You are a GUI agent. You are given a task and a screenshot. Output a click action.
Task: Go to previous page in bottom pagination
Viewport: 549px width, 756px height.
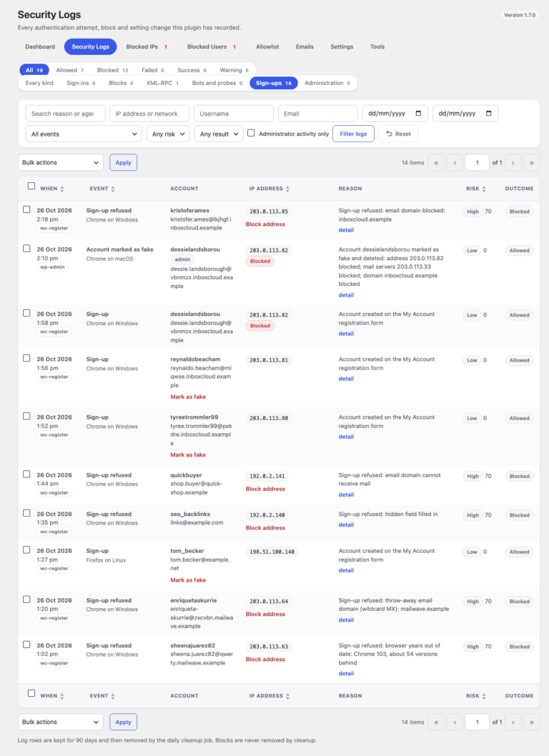(x=455, y=722)
